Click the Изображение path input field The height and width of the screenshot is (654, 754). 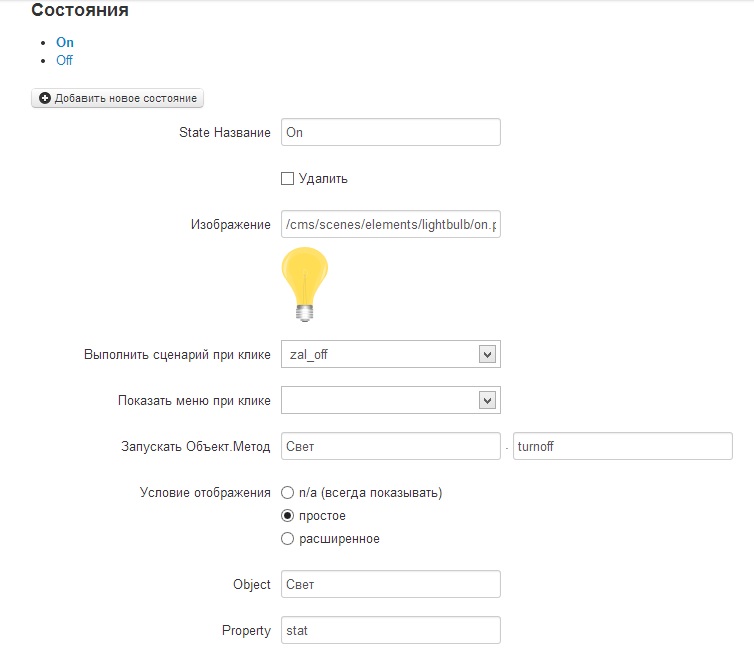(x=390, y=225)
